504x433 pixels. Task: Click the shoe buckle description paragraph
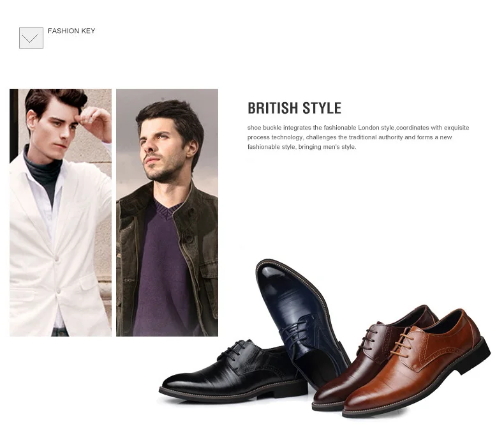(x=358, y=137)
